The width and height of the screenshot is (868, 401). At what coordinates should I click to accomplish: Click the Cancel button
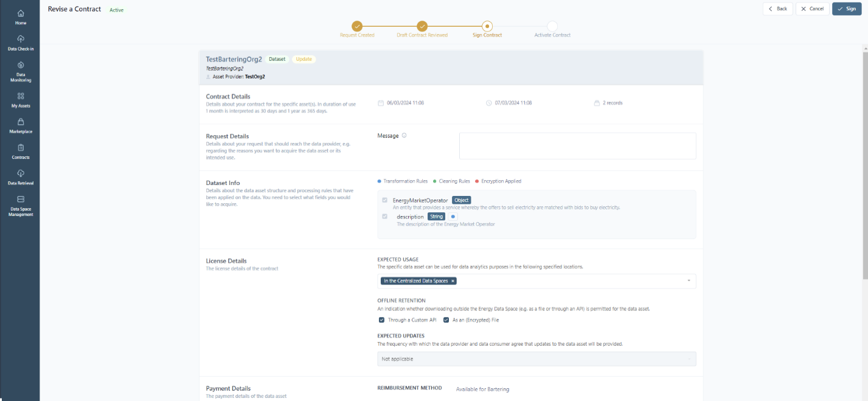812,9
